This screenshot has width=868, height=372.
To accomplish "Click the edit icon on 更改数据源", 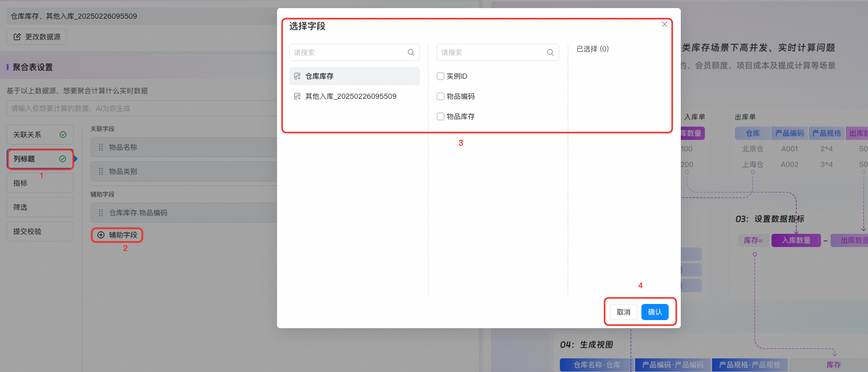I will pos(17,37).
